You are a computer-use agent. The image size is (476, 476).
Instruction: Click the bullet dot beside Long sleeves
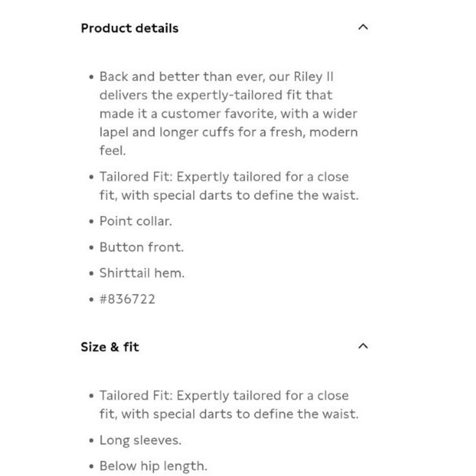91,440
